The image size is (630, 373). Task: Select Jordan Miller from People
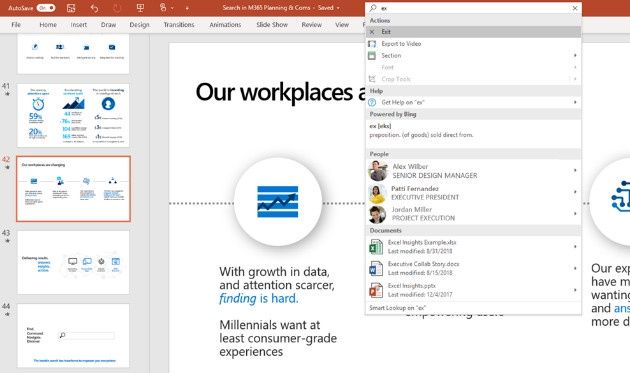coord(473,214)
